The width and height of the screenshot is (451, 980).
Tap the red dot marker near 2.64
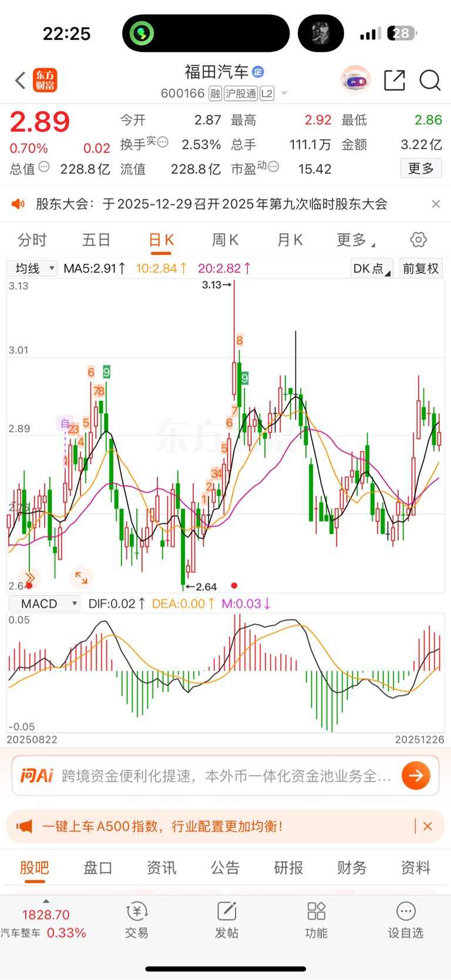[234, 585]
